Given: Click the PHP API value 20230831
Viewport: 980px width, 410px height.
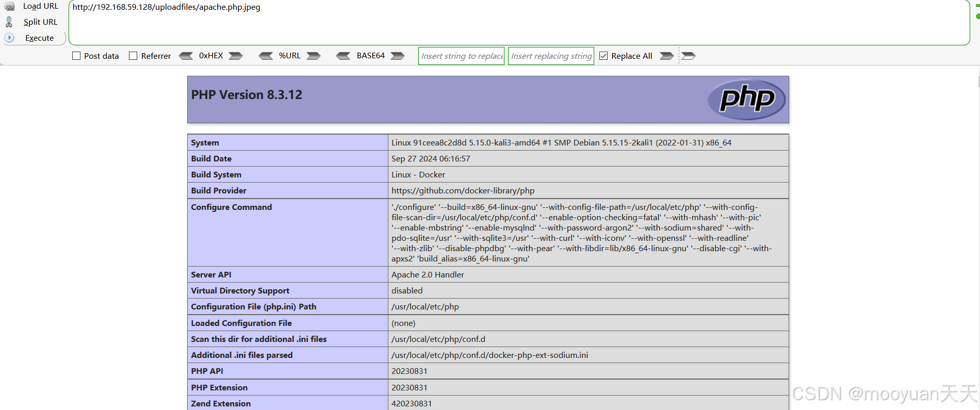Looking at the screenshot, I should point(409,371).
